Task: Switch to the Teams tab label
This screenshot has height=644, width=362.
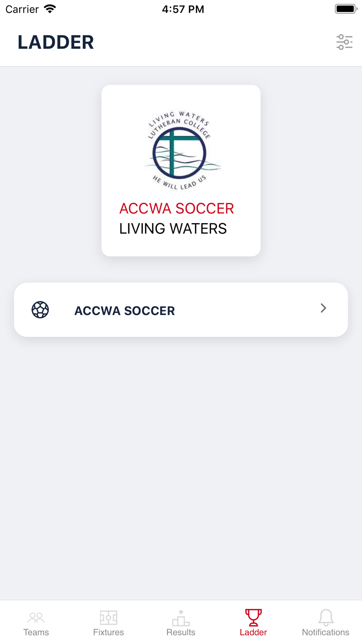Action: [x=36, y=632]
